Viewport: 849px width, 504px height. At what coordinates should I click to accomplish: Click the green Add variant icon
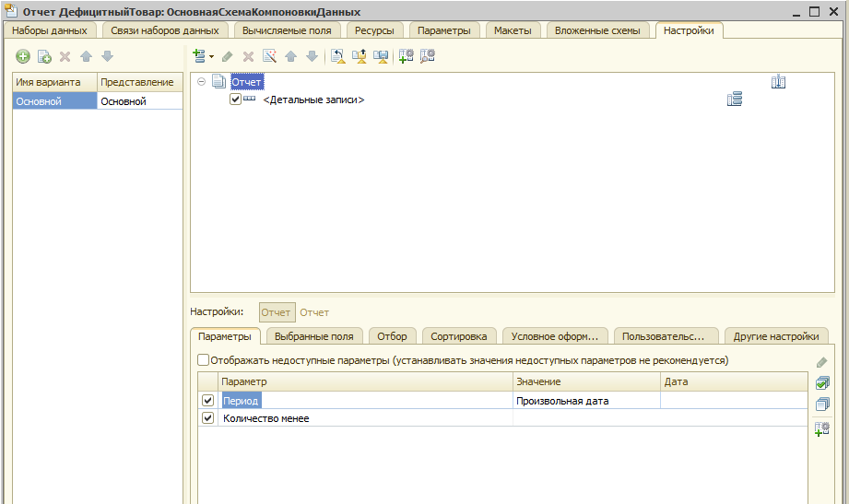coord(23,57)
